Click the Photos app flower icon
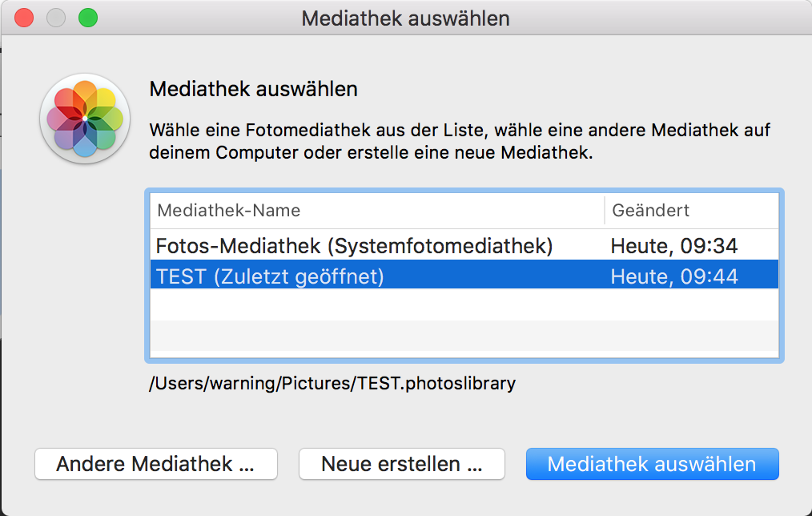Viewport: 812px width, 516px height. click(x=85, y=119)
